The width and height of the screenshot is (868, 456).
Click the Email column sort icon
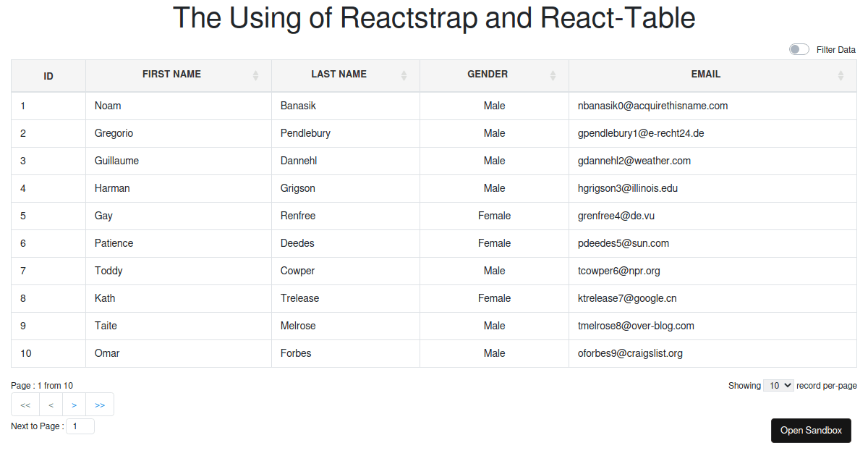click(x=841, y=75)
